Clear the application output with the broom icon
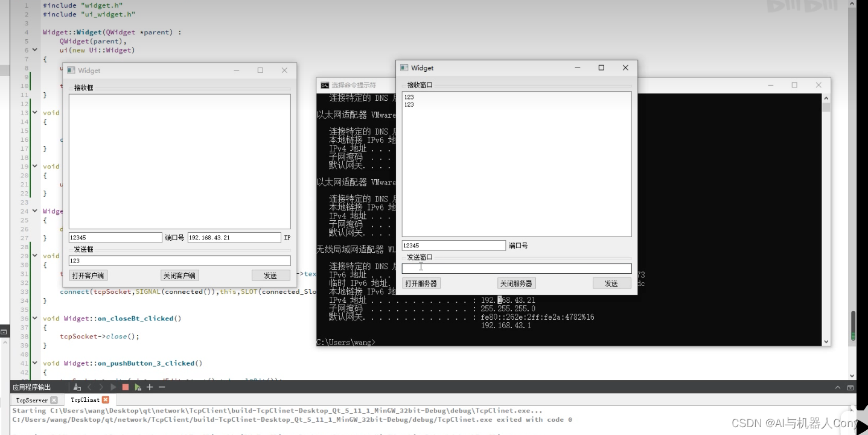Viewport: 868px width, 435px height. click(77, 387)
